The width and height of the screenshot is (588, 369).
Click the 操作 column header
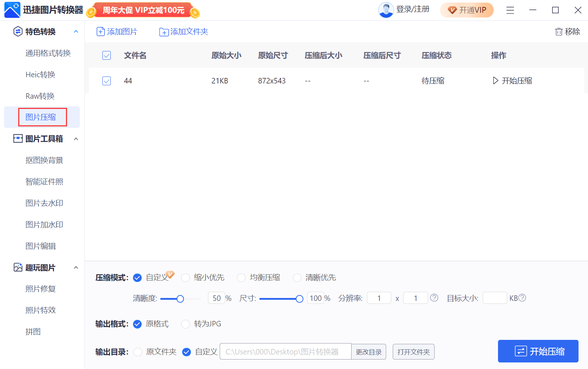(498, 55)
